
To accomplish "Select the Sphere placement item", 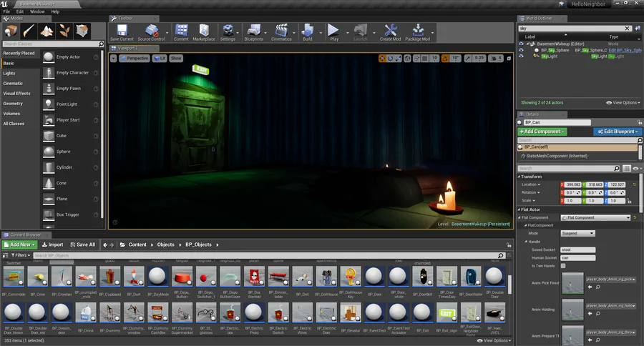I will coord(71,152).
